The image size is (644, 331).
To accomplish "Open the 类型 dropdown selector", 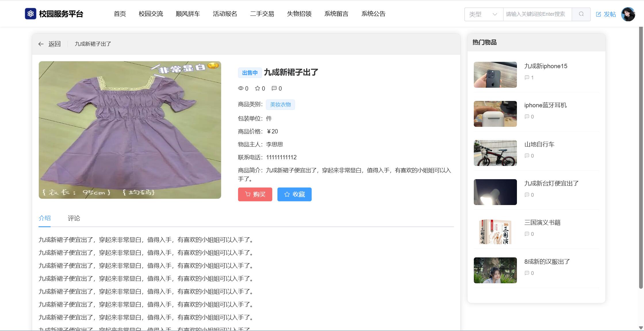I will 483,14.
